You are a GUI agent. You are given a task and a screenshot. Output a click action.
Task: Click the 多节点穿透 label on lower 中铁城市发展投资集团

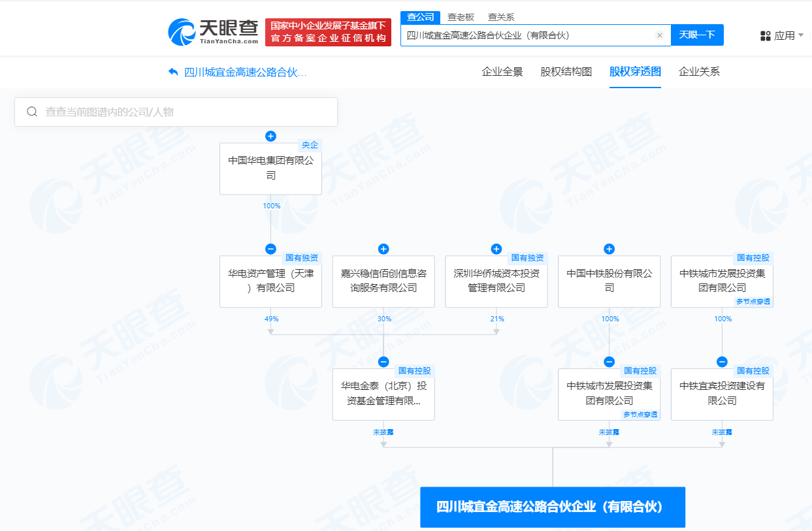tap(640, 415)
